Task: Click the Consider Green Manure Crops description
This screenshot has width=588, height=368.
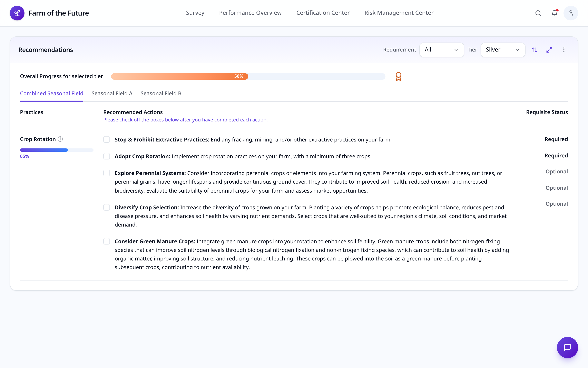Action: click(x=312, y=254)
